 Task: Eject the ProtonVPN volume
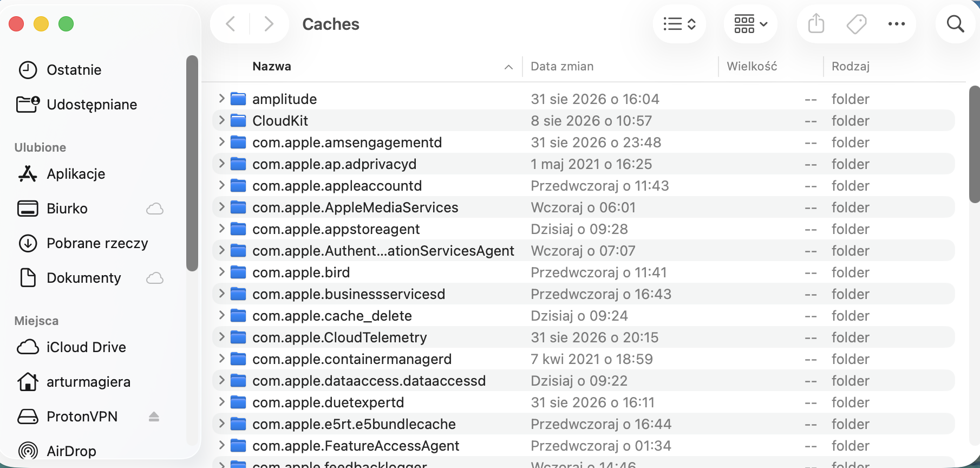click(154, 417)
